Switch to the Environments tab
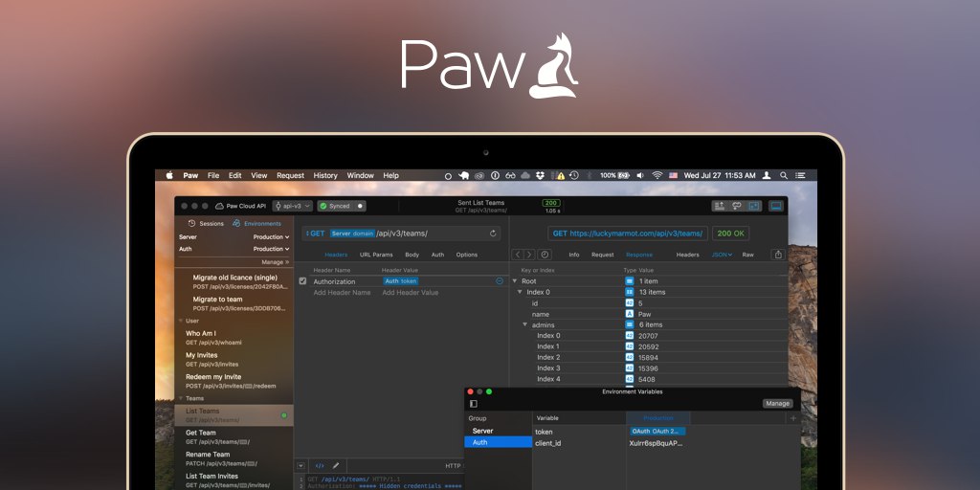980x490 pixels. [256, 223]
